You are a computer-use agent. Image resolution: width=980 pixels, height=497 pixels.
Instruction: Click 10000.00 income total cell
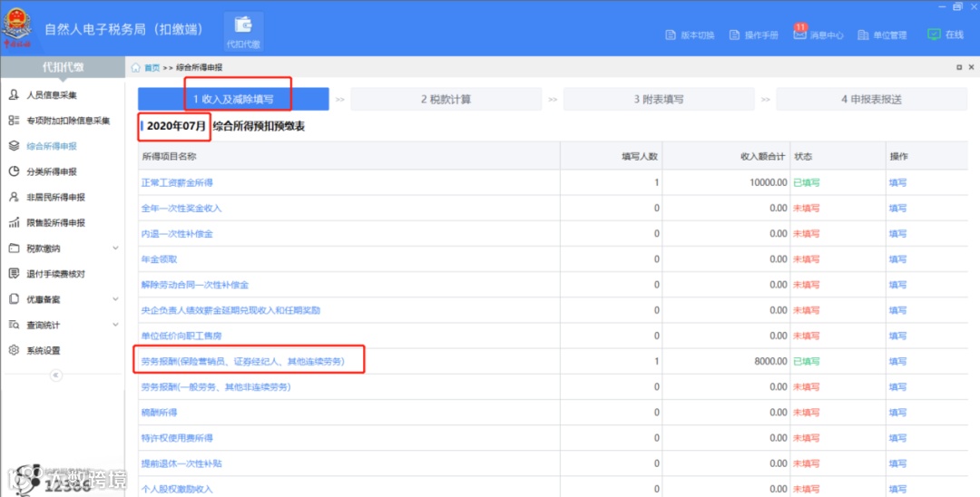pyautogui.click(x=769, y=183)
